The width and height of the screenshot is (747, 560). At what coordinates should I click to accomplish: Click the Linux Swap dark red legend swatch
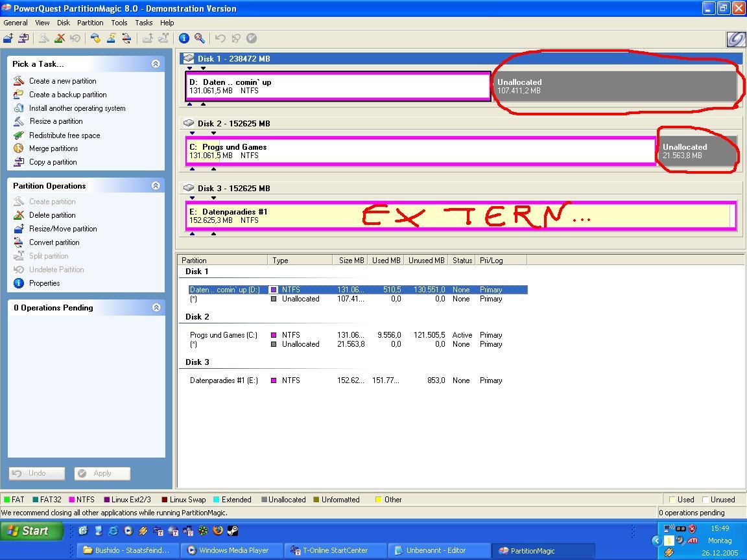[164, 500]
